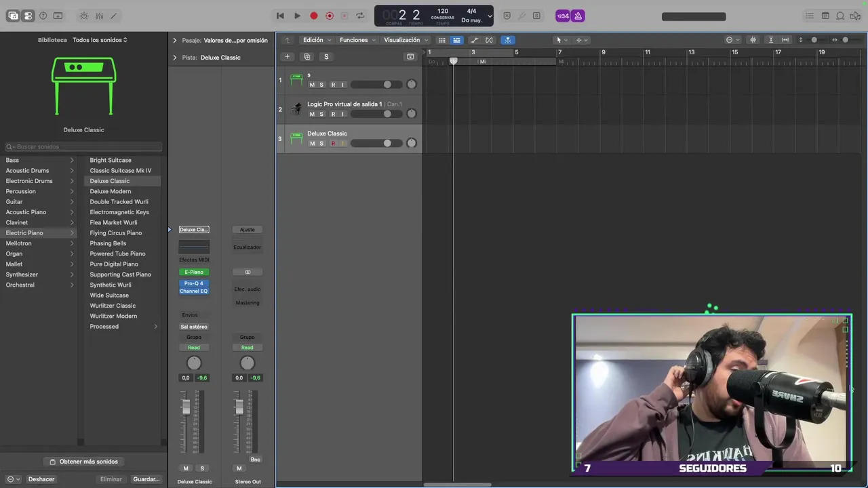Open the Editors pencil icon
Image resolution: width=868 pixels, height=488 pixels.
[113, 16]
